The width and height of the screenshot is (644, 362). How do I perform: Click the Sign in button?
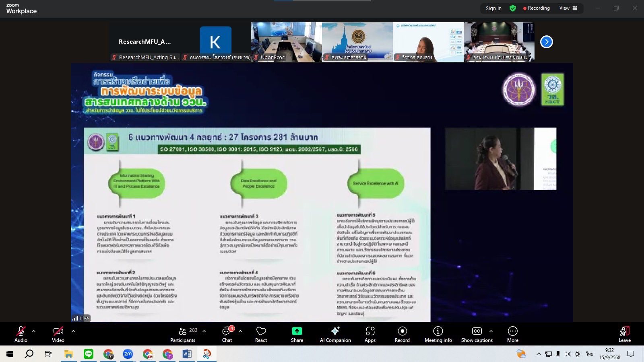coord(493,8)
